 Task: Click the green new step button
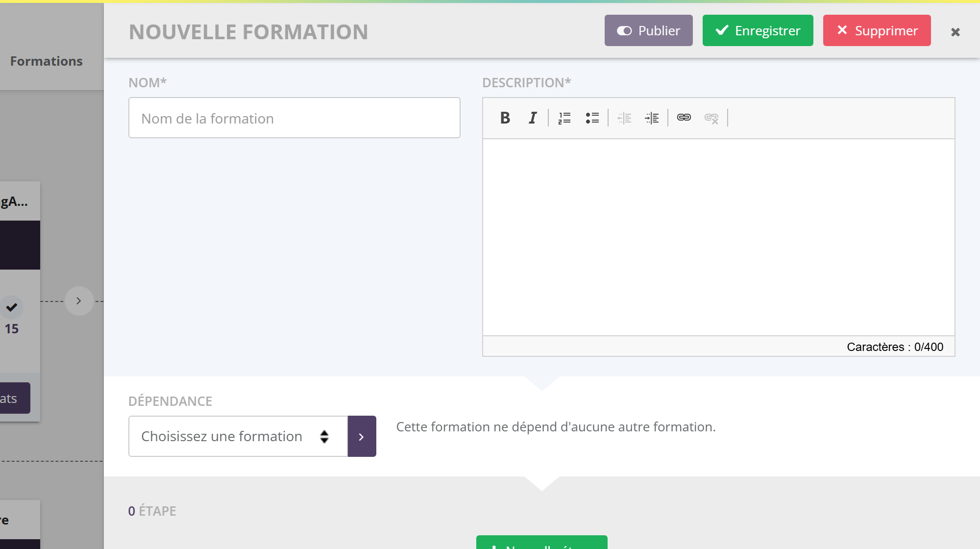coord(541,542)
